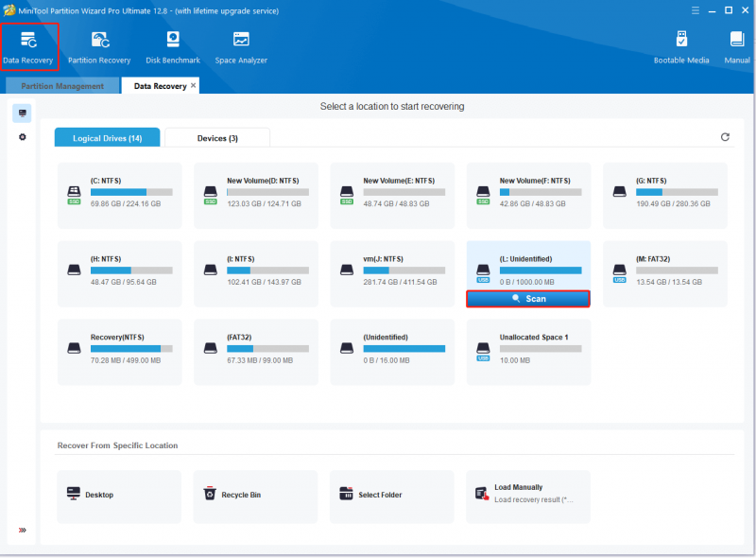Switch to the Partition Management tab
This screenshot has width=756, height=558.
pos(62,86)
